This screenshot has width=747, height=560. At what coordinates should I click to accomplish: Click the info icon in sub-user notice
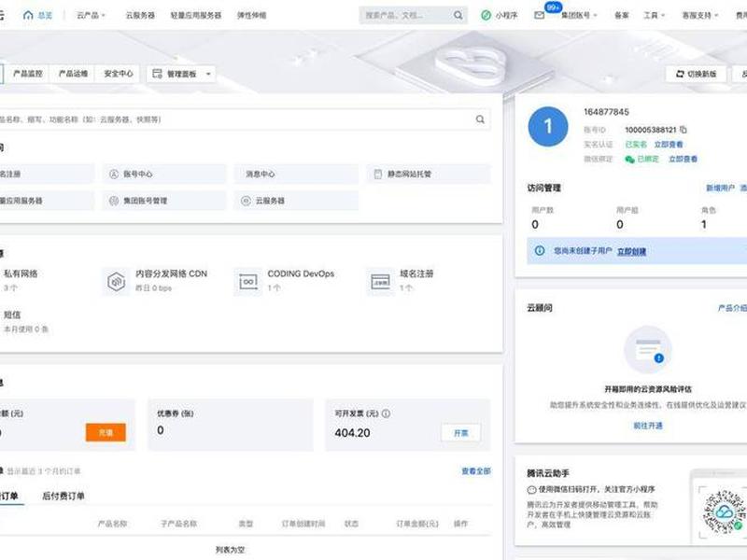(x=540, y=250)
